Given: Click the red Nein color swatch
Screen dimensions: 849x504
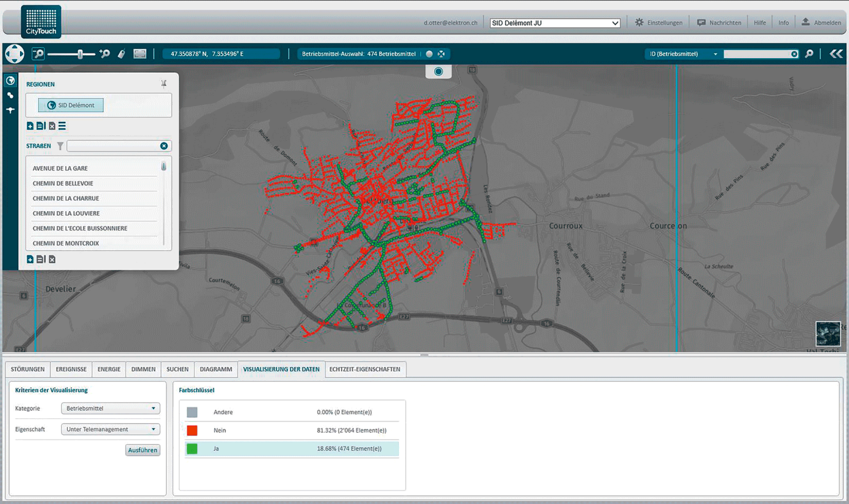Looking at the screenshot, I should 192,431.
